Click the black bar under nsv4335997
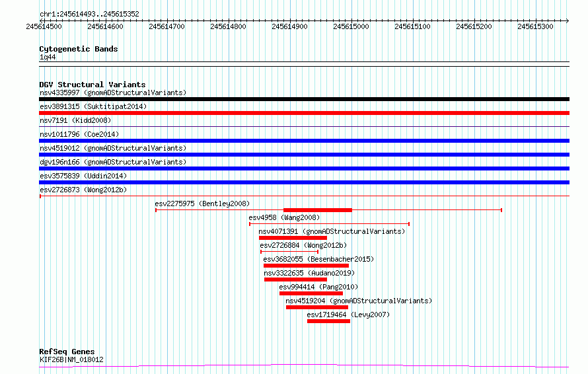 coord(304,99)
